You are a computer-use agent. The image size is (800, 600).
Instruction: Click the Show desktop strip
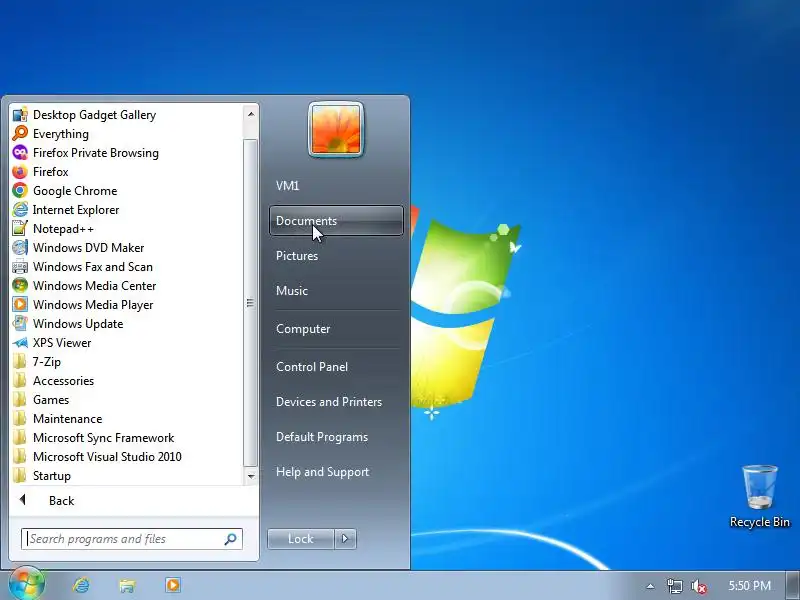(x=793, y=585)
